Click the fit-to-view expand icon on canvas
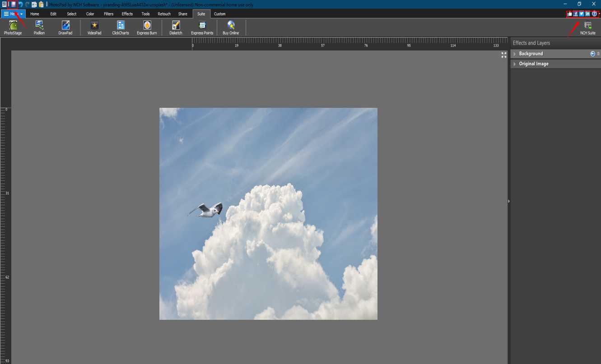 (x=504, y=55)
